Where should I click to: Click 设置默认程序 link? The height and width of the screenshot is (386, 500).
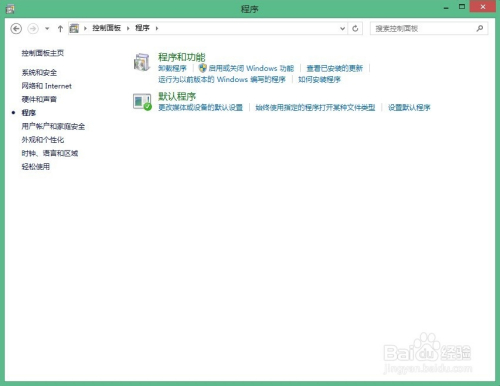pyautogui.click(x=409, y=107)
